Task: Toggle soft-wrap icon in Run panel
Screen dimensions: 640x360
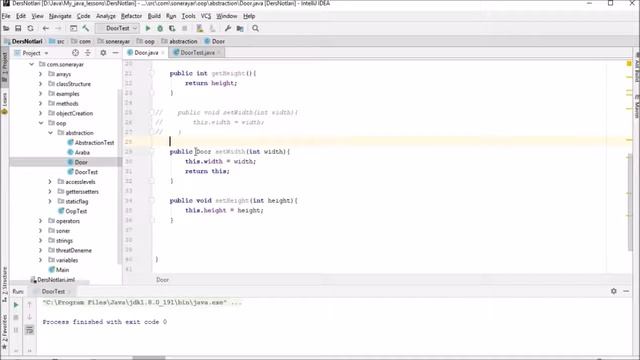Action: coord(29,330)
